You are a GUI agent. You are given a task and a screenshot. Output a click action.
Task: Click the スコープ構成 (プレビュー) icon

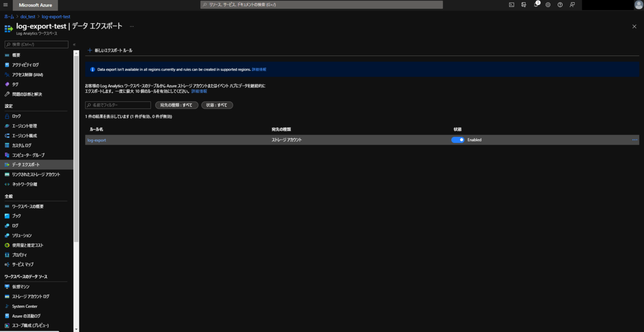coord(7,326)
